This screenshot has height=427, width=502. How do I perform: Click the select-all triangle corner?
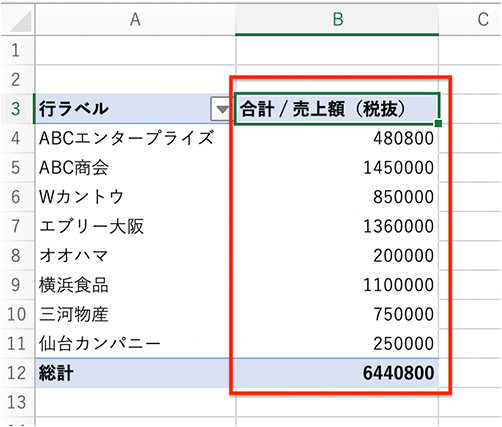click(20, 21)
